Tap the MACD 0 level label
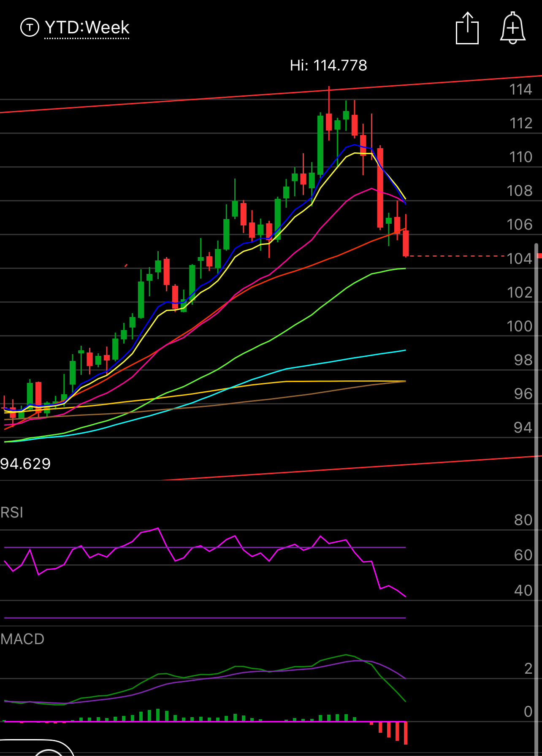Screen dimensions: 542x756 coord(528,712)
